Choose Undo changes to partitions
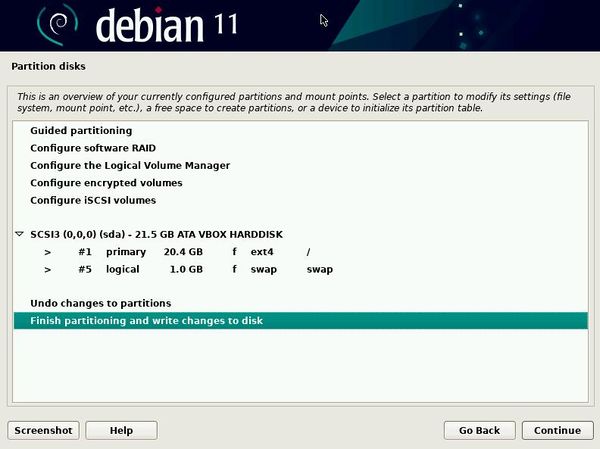 point(100,303)
